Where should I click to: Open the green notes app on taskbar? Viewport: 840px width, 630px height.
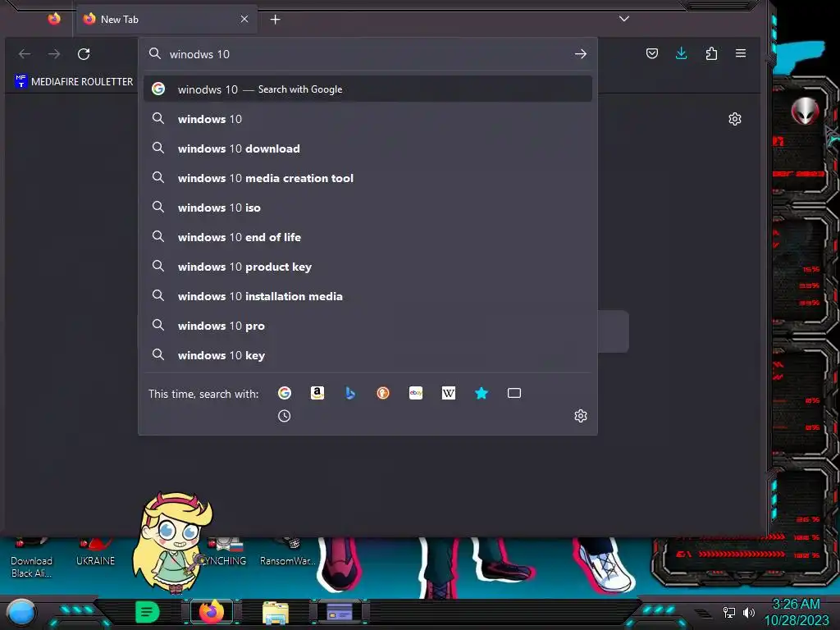(148, 612)
